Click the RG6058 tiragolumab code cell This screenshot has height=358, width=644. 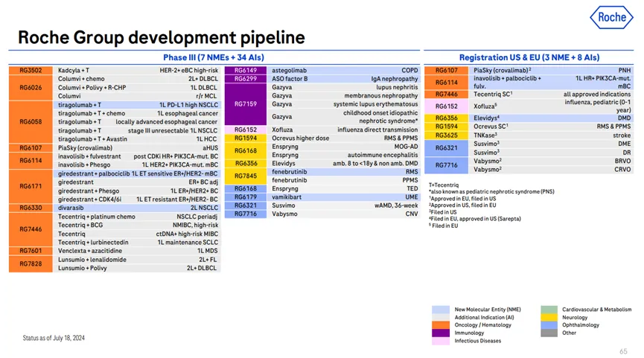(31, 121)
